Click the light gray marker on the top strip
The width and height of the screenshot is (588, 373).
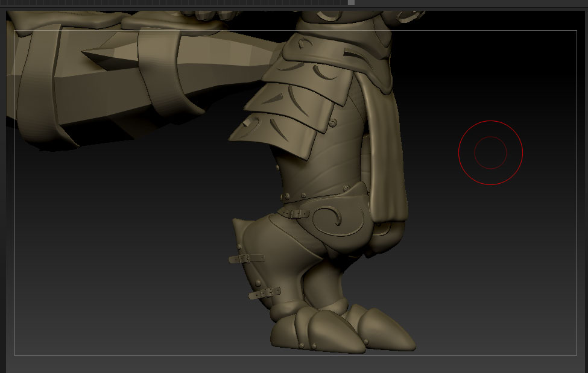pyautogui.click(x=351, y=2)
